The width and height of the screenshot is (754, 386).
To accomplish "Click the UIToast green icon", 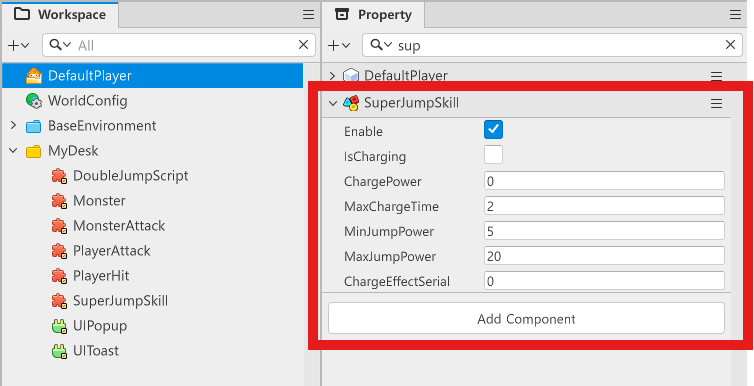I will [59, 351].
